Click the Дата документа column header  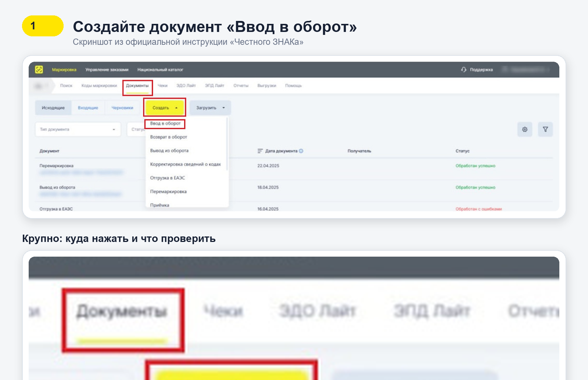click(281, 151)
